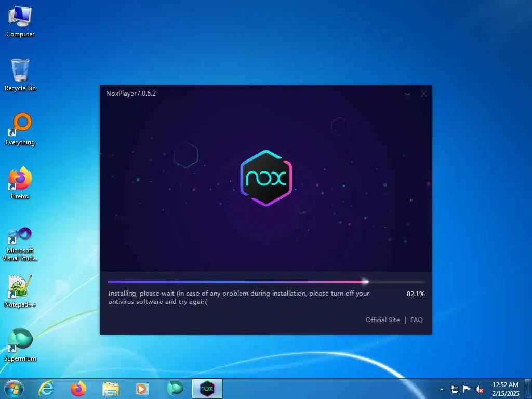
Task: Click the installation progress bar
Action: pyautogui.click(x=266, y=281)
